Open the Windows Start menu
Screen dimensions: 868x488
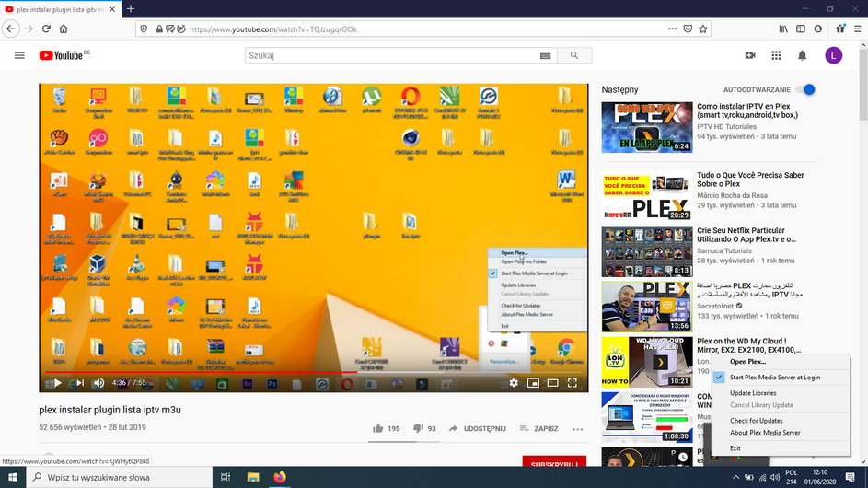point(13,477)
